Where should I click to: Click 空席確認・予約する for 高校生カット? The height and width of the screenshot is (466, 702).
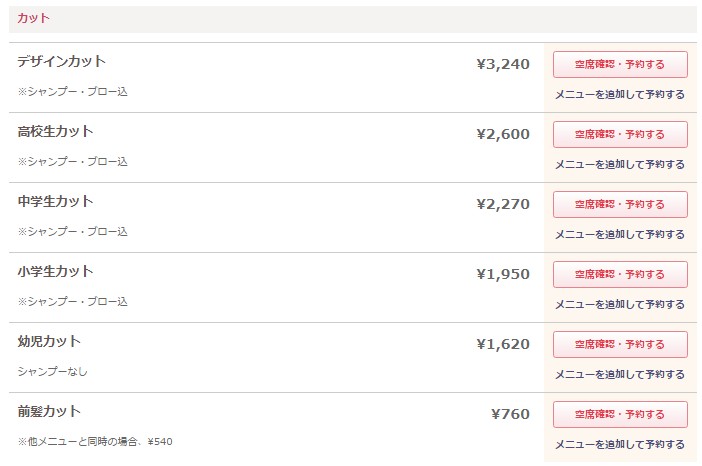[620, 135]
